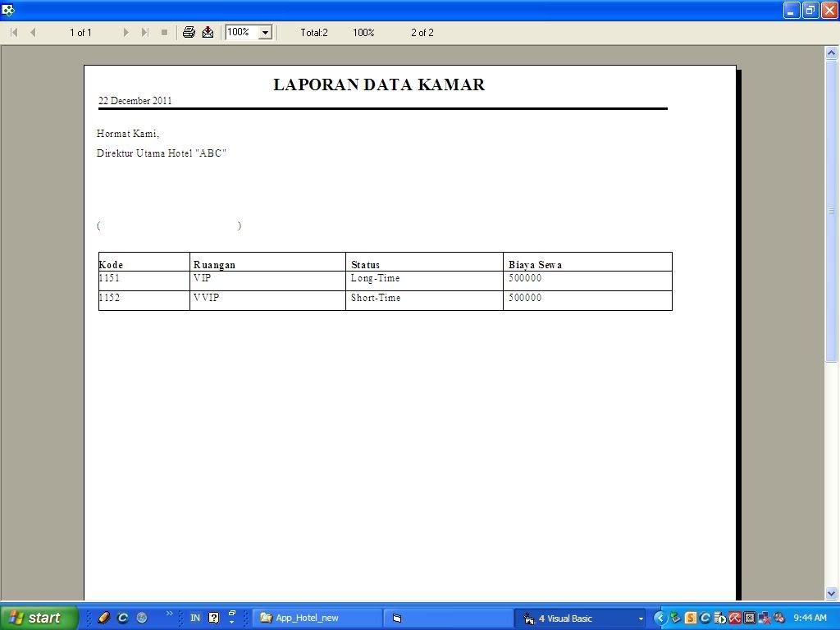Open the zoom level dropdown arrow
This screenshot has width=840, height=630.
tap(265, 33)
